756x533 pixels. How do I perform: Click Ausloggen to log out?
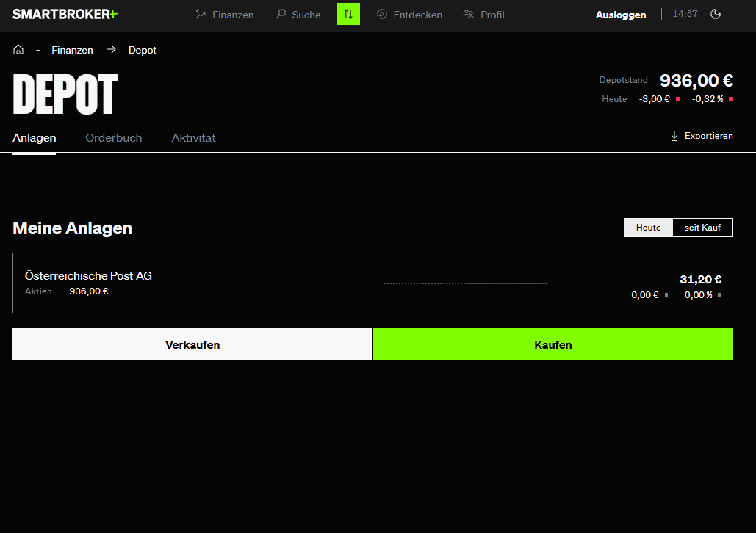point(621,15)
